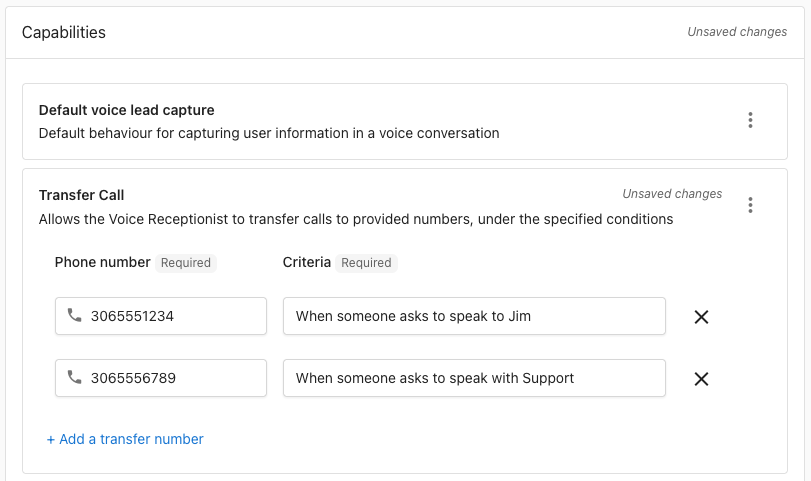
Task: Click the Criteria column label
Action: click(307, 262)
